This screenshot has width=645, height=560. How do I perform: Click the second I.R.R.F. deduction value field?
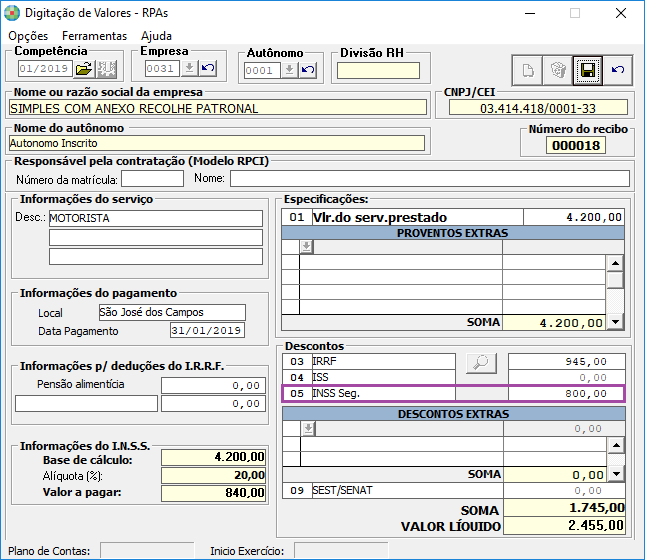[213, 404]
